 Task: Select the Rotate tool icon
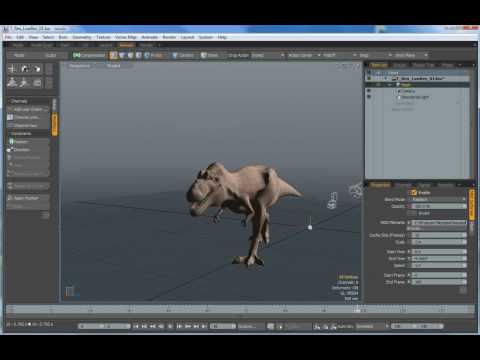pyautogui.click(x=25, y=69)
